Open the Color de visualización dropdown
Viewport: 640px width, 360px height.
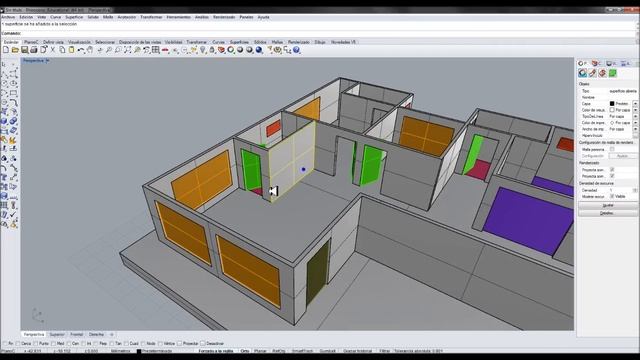coord(636,110)
